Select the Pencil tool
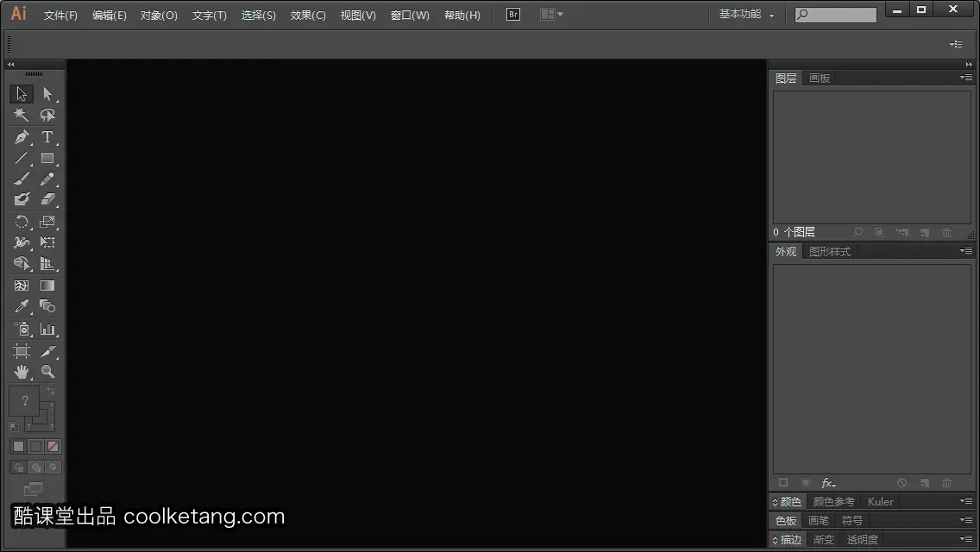 point(47,179)
